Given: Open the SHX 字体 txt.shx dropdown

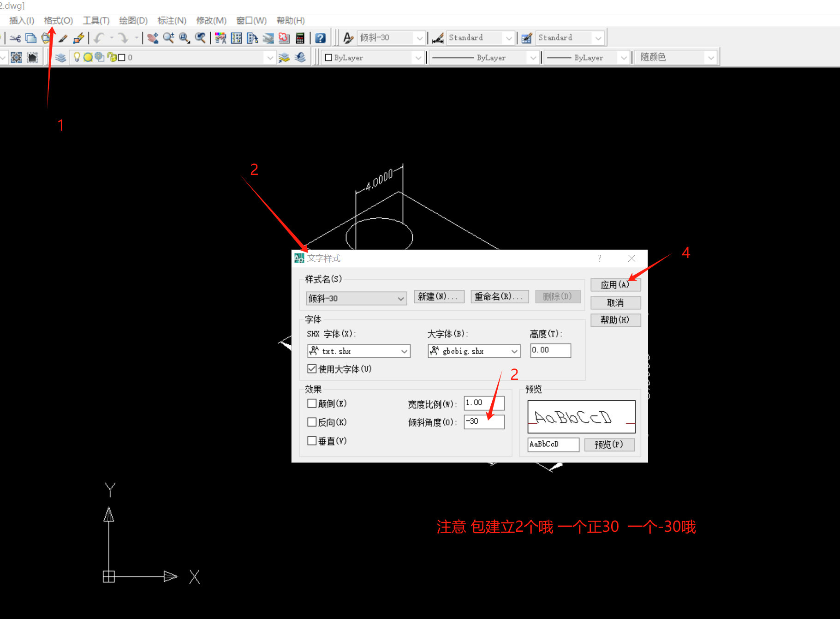Looking at the screenshot, I should tap(358, 351).
